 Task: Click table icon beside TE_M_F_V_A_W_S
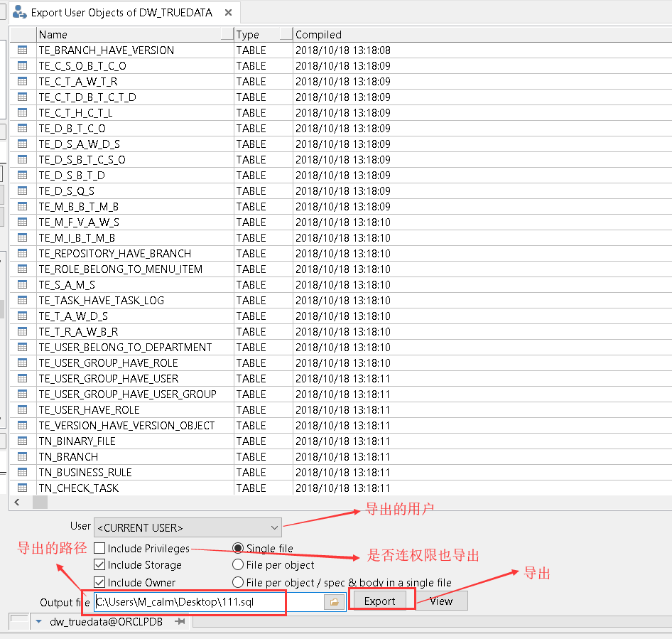(x=22, y=222)
